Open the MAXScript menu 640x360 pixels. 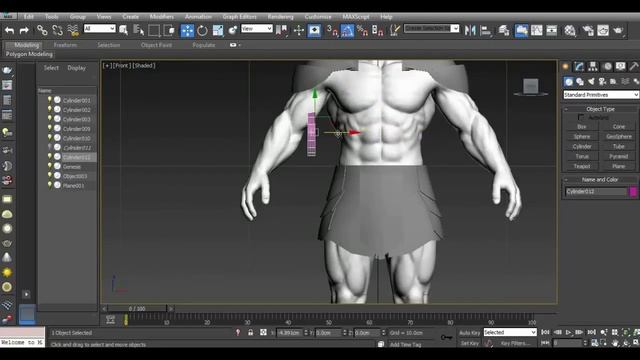(x=356, y=17)
